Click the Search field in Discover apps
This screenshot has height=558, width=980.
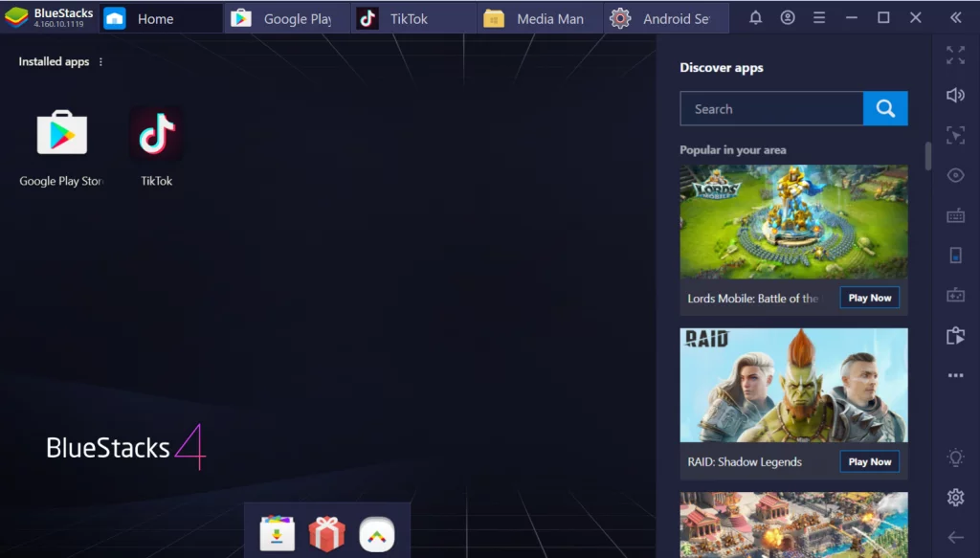771,109
